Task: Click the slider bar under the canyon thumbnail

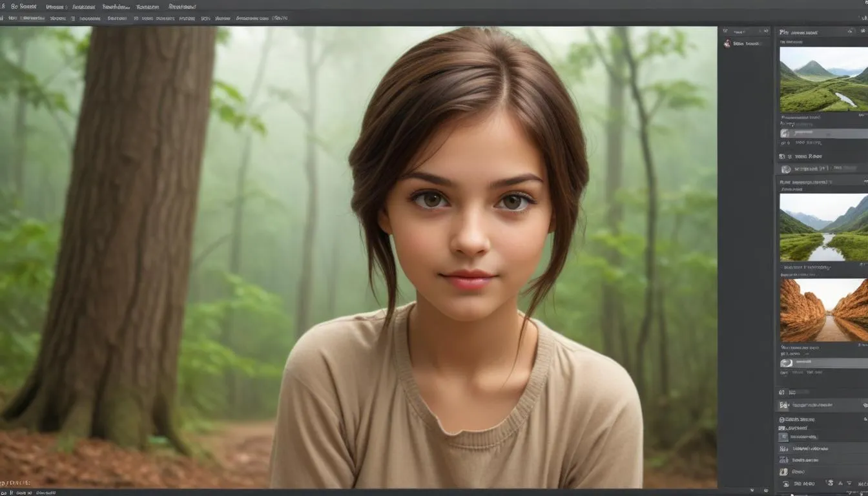Action: [823, 363]
